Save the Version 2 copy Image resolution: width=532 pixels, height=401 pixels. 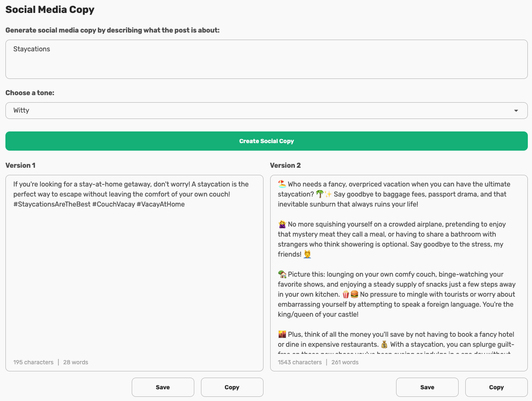(x=427, y=387)
